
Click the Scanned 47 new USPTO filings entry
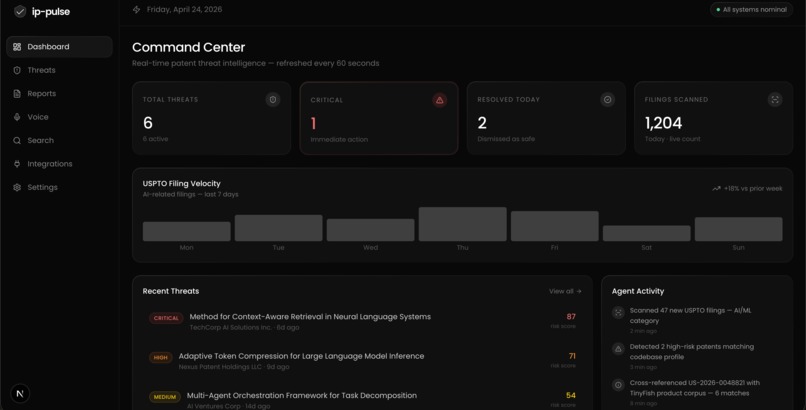click(x=697, y=320)
